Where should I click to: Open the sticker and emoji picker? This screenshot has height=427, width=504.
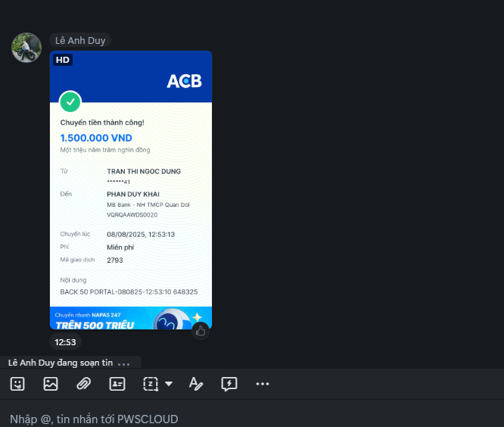click(17, 384)
